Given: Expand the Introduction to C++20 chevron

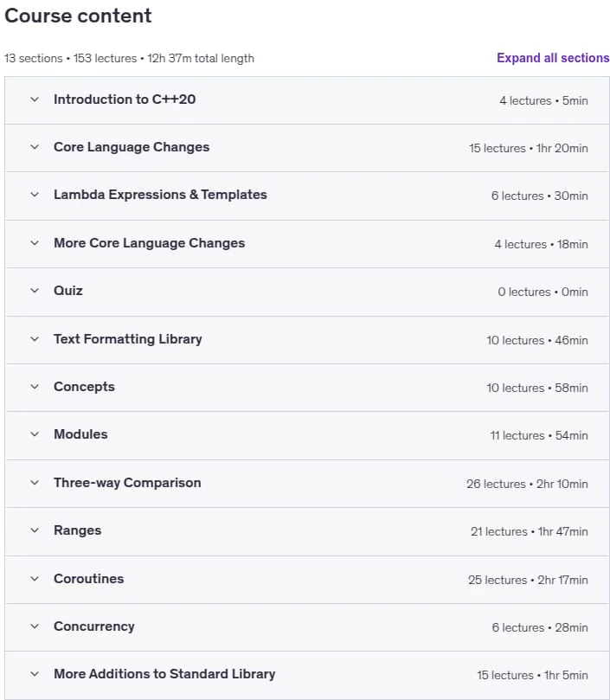Looking at the screenshot, I should [x=35, y=100].
